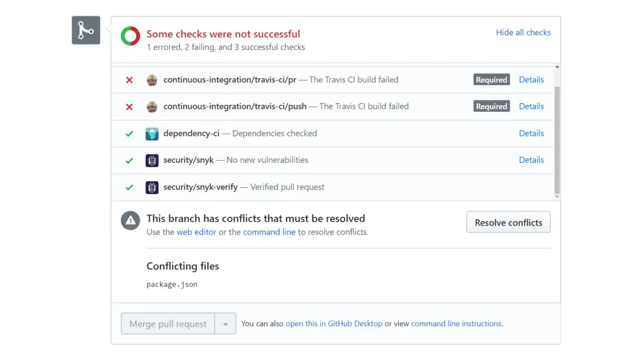
Task: Click red X for travis-ci/pr check
Action: [130, 80]
